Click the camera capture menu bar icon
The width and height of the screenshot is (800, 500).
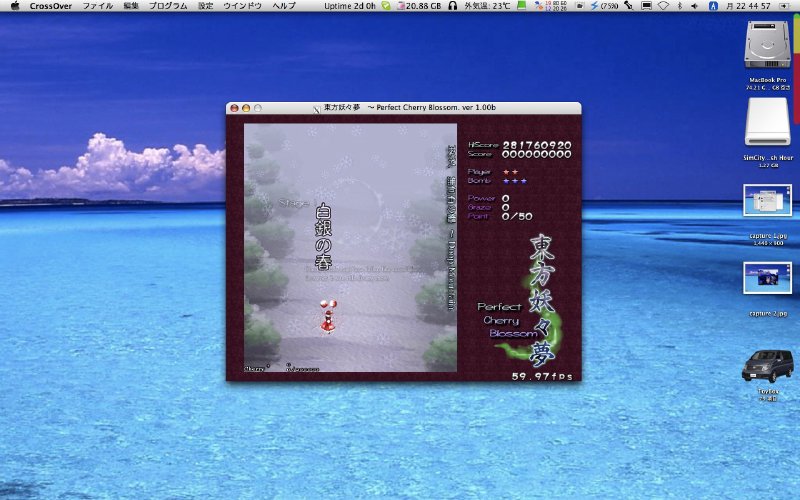tap(580, 6)
